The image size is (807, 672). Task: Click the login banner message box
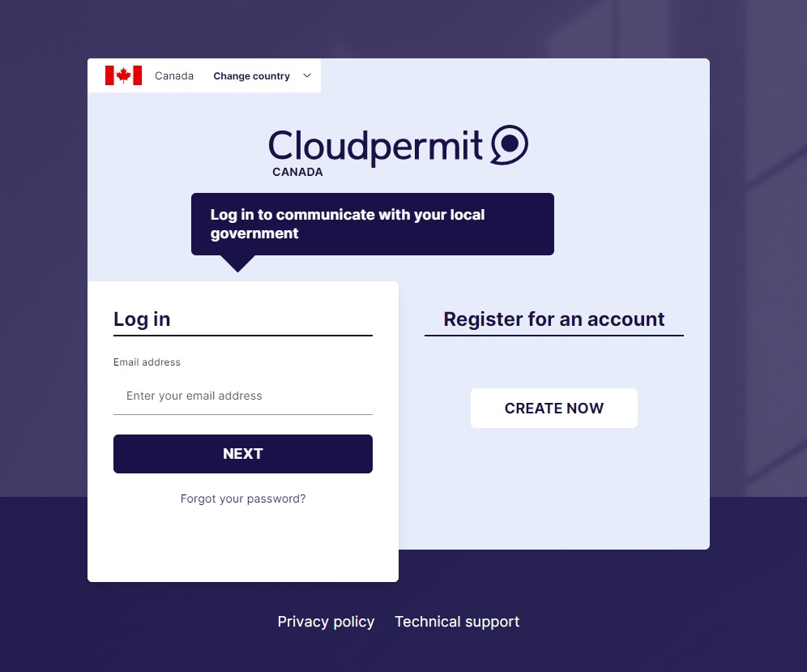coord(373,224)
